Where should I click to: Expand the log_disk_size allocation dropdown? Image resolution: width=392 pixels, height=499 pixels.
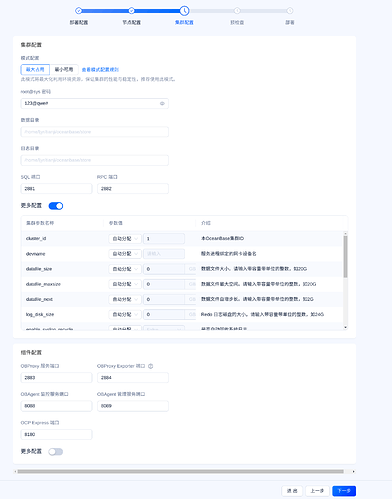pos(125,314)
